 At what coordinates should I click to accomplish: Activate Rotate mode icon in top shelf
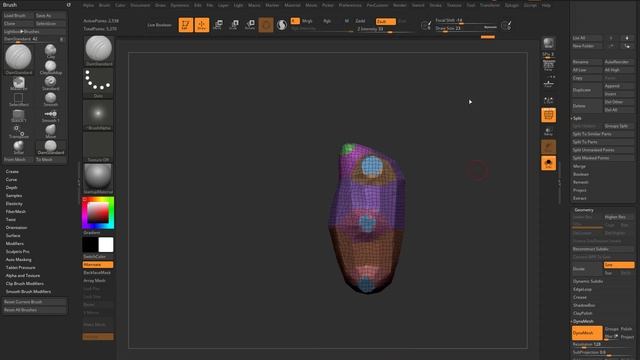(x=250, y=25)
